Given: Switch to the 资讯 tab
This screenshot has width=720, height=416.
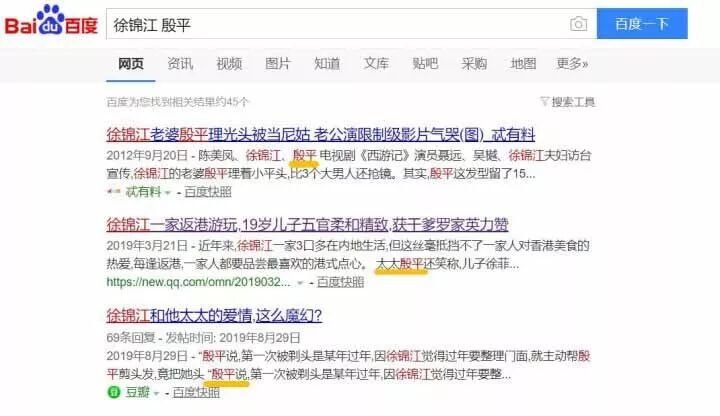Looking at the screenshot, I should [x=180, y=64].
